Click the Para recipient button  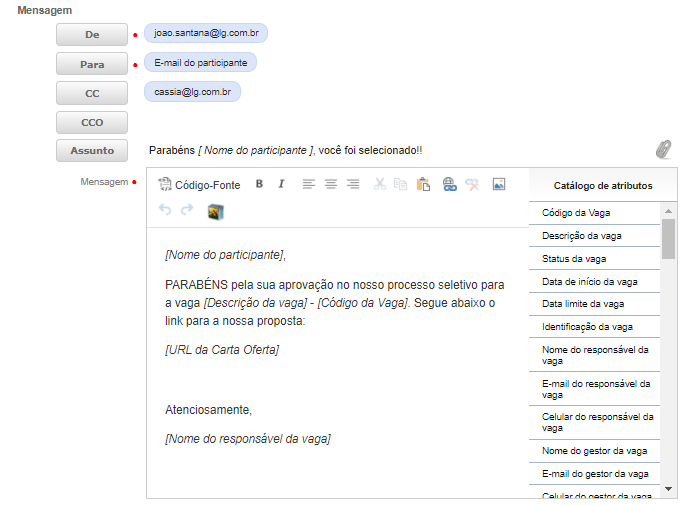[92, 64]
